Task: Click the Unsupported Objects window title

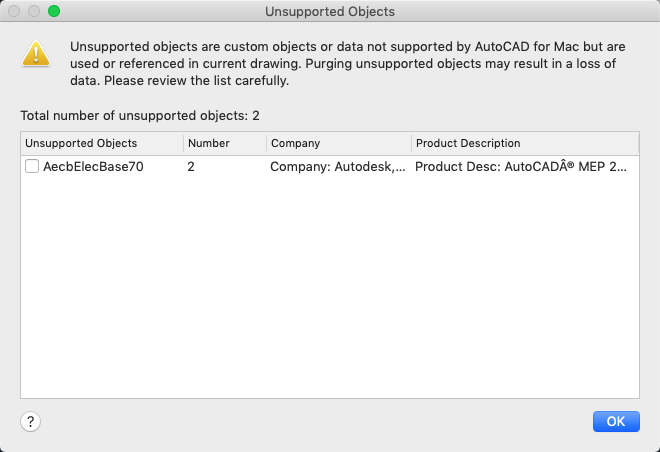Action: [330, 12]
